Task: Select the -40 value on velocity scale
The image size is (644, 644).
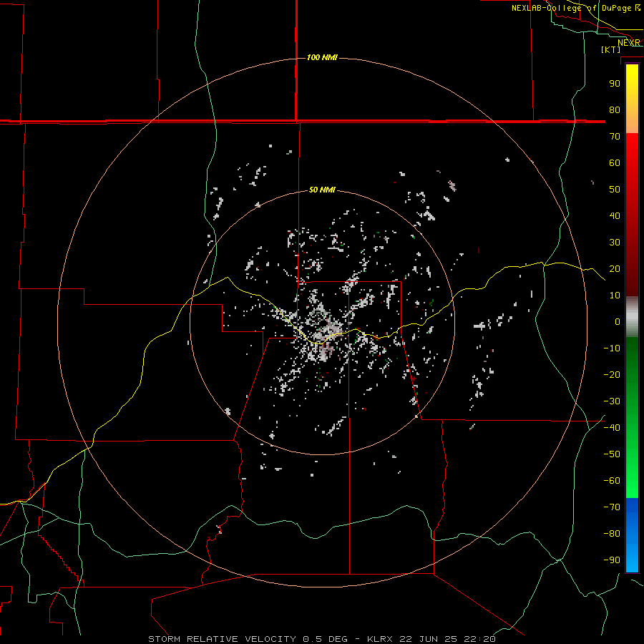Action: pos(612,428)
